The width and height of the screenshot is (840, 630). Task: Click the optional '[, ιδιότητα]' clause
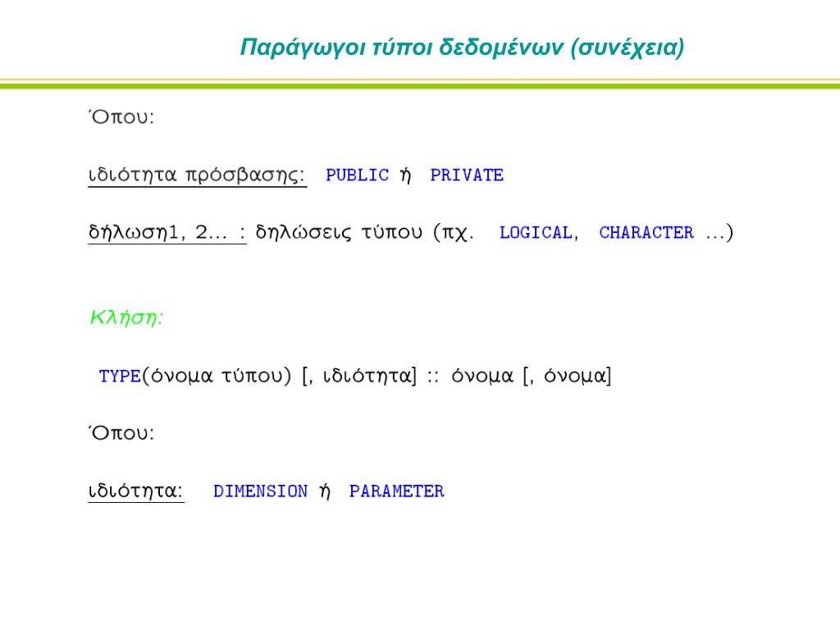pos(359,376)
